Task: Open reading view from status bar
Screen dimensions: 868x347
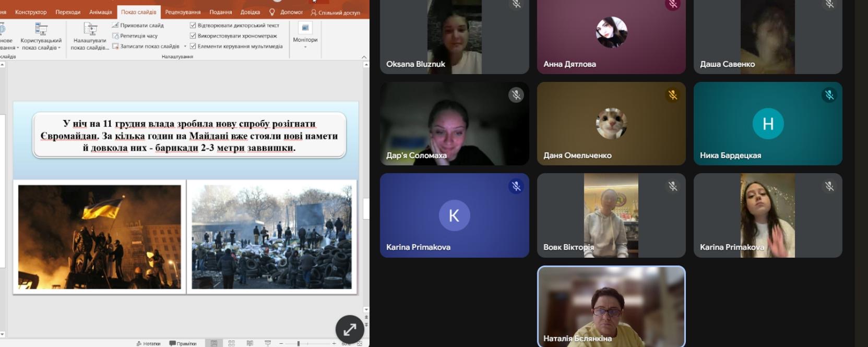Action: click(x=249, y=343)
